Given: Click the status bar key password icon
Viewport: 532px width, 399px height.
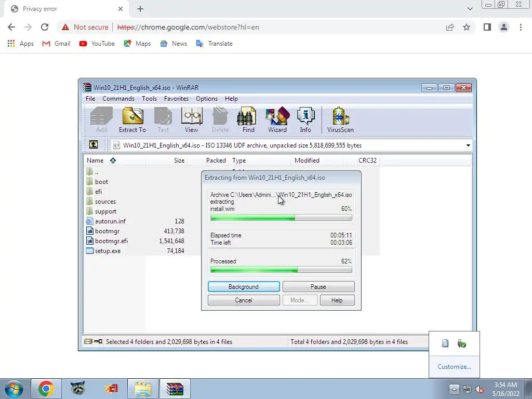Looking at the screenshot, I should 98,341.
